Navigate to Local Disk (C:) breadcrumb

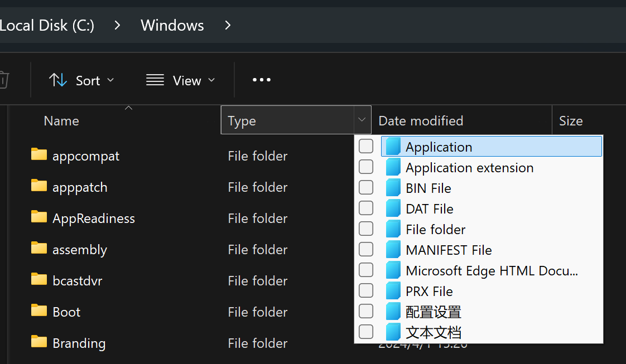point(47,26)
